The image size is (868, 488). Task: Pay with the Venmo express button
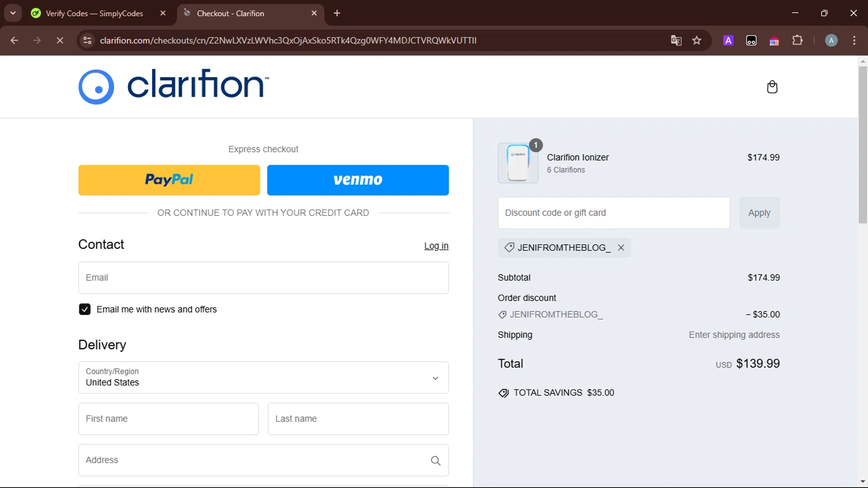click(x=358, y=180)
